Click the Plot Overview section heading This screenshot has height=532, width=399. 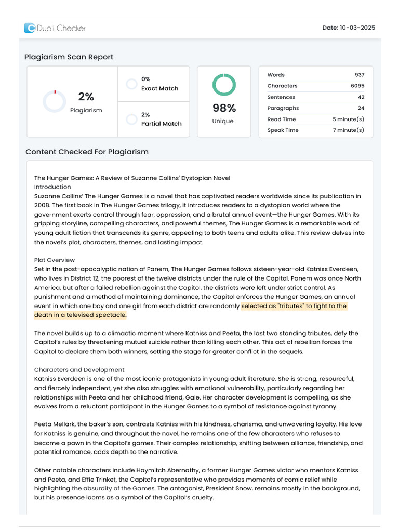(x=55, y=260)
